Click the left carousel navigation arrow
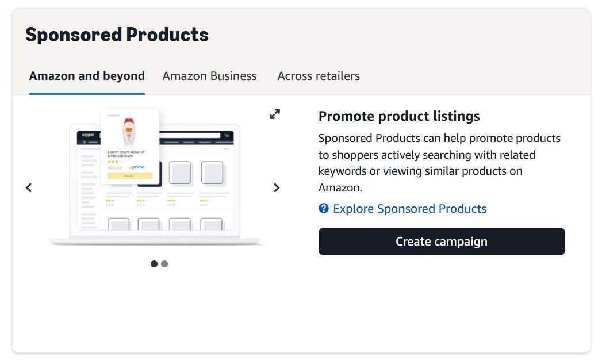The height and width of the screenshot is (364, 602). pos(28,187)
